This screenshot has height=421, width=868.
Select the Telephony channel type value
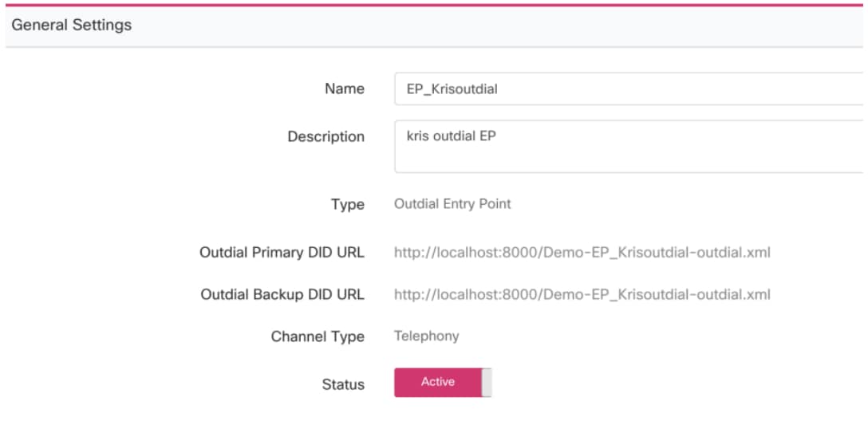426,336
